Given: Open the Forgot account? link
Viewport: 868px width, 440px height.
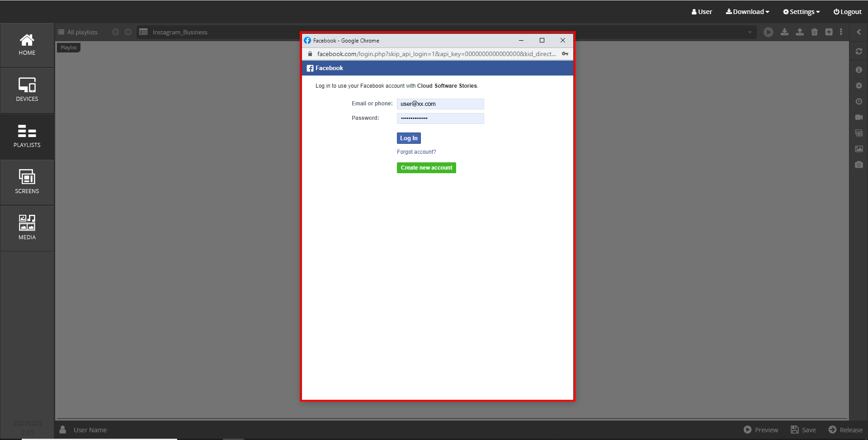Looking at the screenshot, I should point(416,152).
